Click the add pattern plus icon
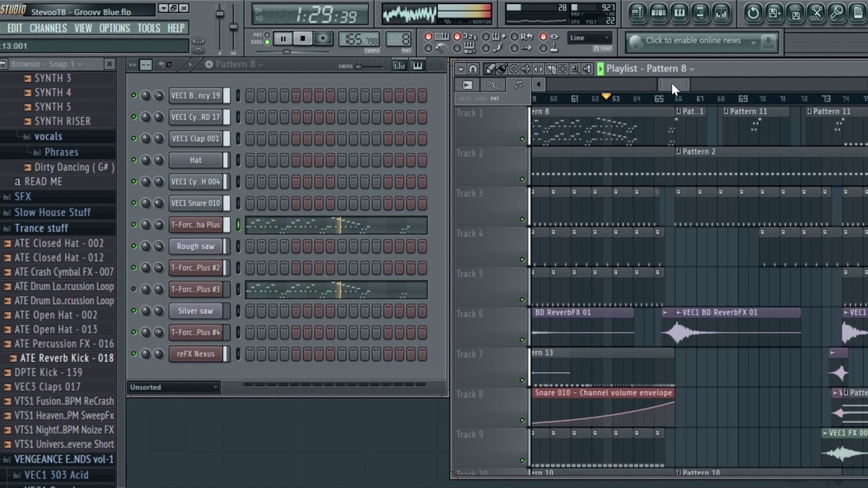This screenshot has width=868, height=488. [209, 64]
